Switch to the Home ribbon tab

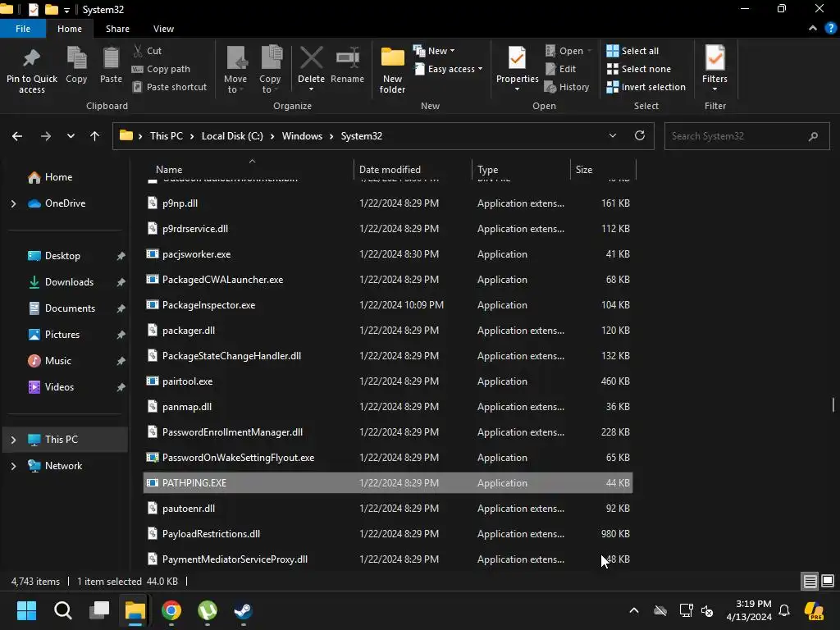pyautogui.click(x=70, y=29)
